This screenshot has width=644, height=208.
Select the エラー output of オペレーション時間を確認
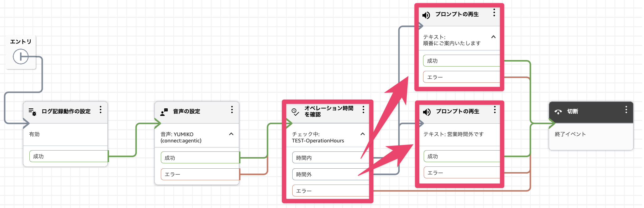(331, 191)
